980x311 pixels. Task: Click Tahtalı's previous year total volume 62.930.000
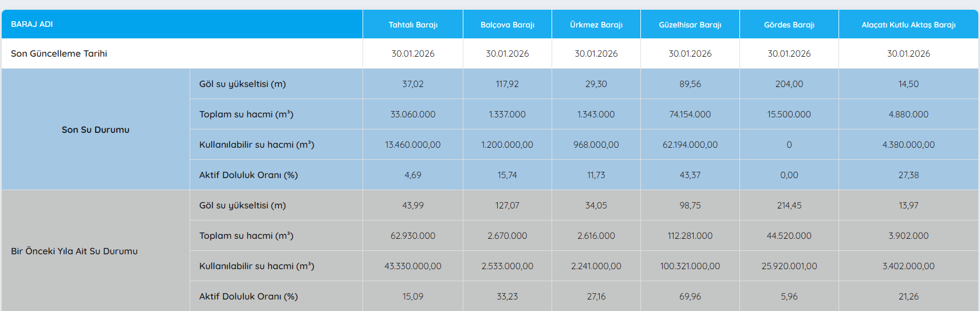click(x=412, y=235)
